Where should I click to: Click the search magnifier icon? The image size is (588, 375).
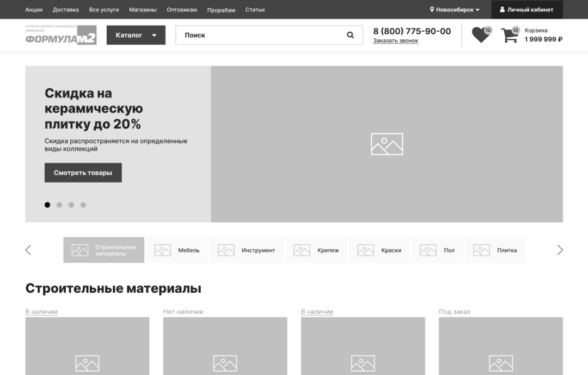[350, 35]
